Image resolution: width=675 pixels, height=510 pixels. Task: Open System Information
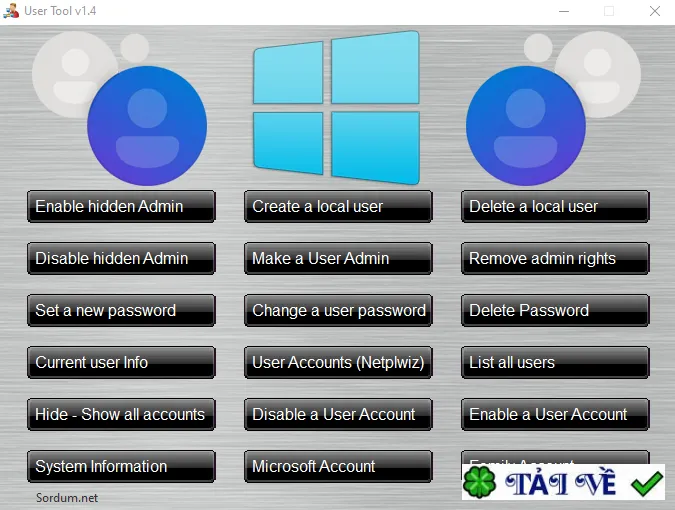[x=121, y=467]
